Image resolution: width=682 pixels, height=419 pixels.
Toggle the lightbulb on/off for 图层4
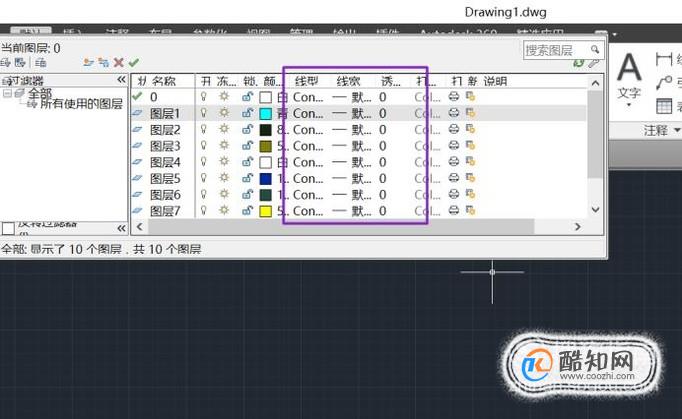[x=203, y=161]
